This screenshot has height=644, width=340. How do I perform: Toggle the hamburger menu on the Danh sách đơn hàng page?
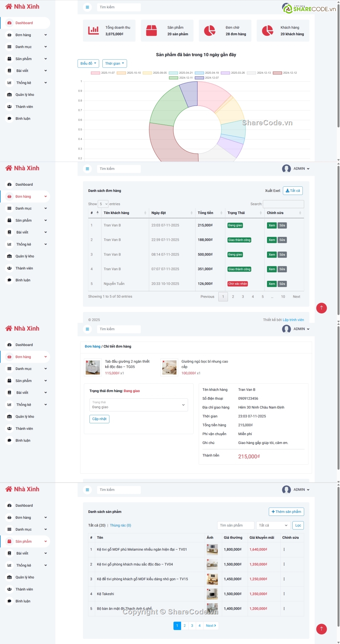coord(87,169)
